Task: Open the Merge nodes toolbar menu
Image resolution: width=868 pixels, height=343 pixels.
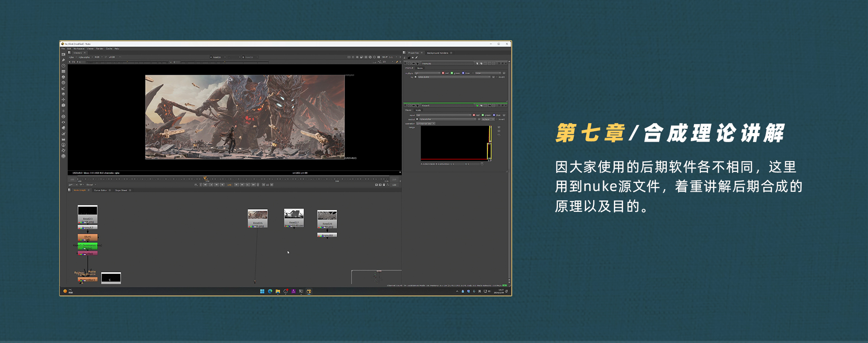Action: click(x=63, y=94)
